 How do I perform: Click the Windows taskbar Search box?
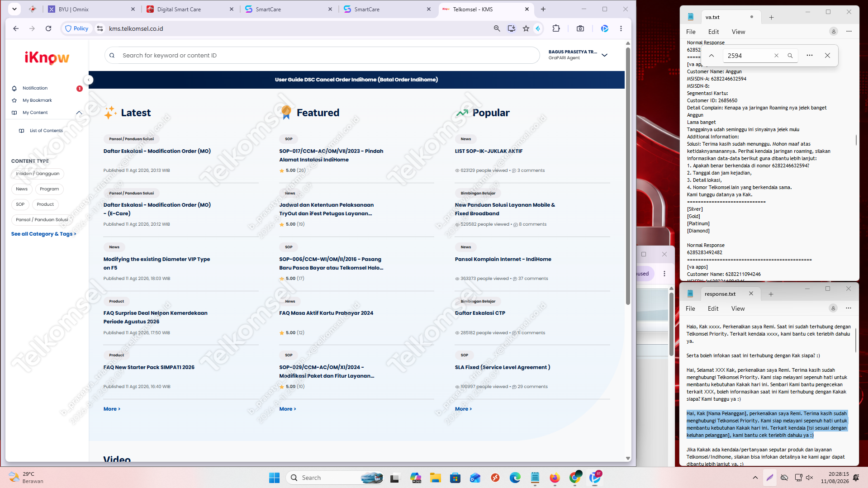tap(336, 478)
